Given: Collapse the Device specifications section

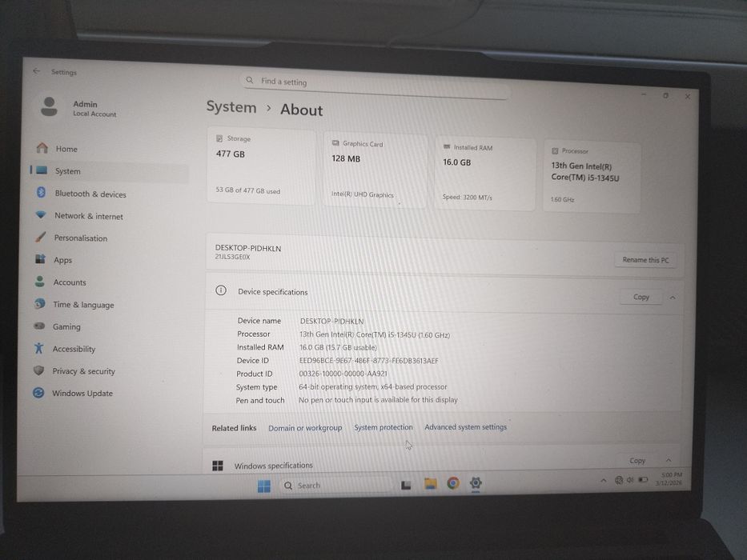Looking at the screenshot, I should click(x=673, y=298).
